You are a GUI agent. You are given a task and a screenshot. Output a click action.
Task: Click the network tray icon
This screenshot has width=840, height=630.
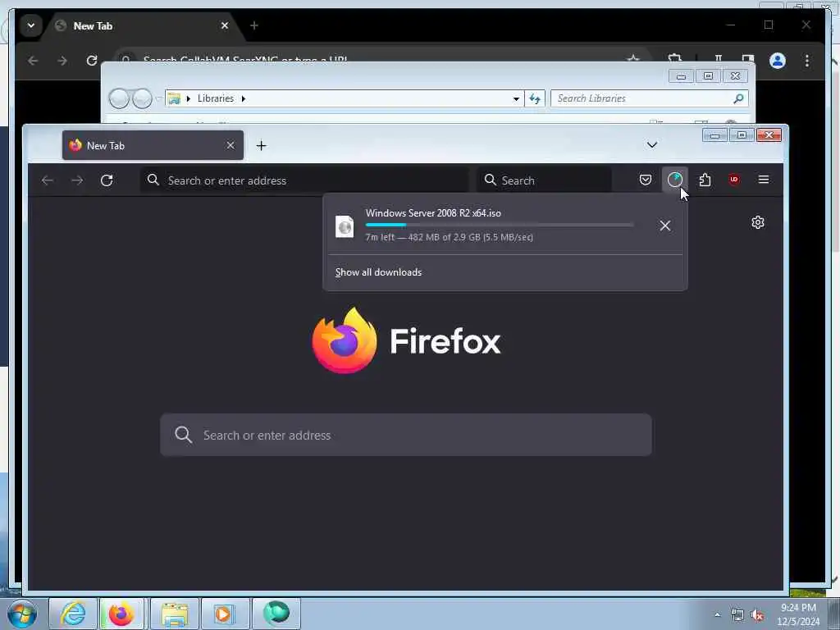[737, 615]
